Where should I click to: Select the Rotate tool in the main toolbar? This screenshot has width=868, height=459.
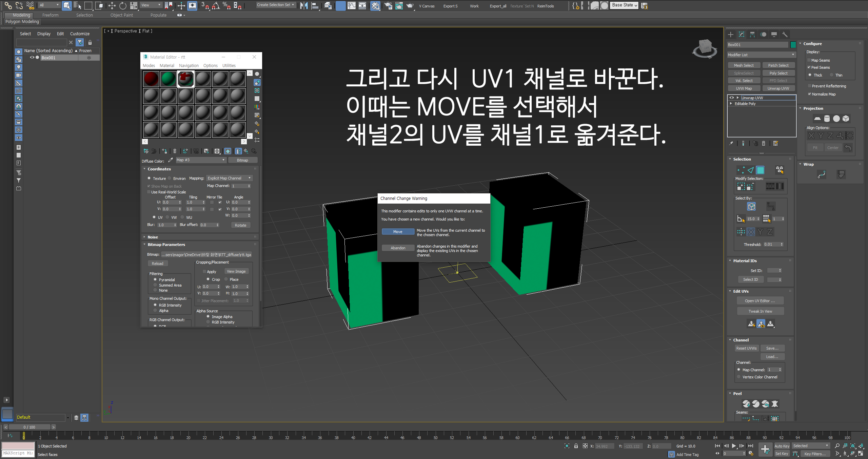[123, 5]
